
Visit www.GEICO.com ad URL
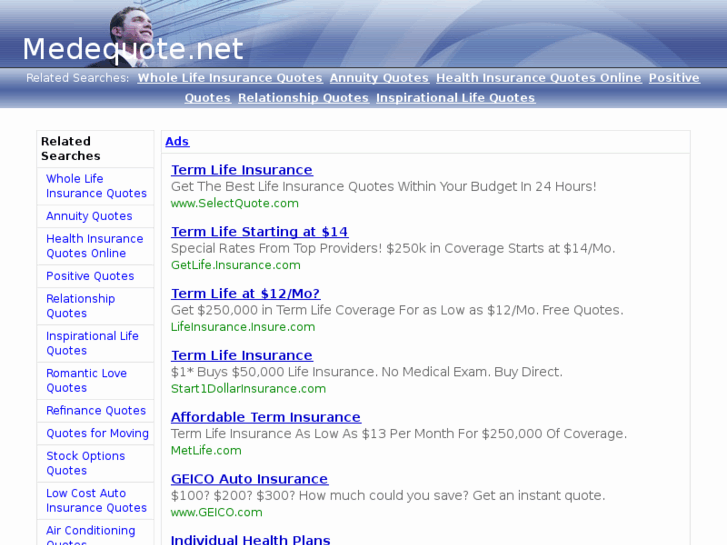pos(217,512)
